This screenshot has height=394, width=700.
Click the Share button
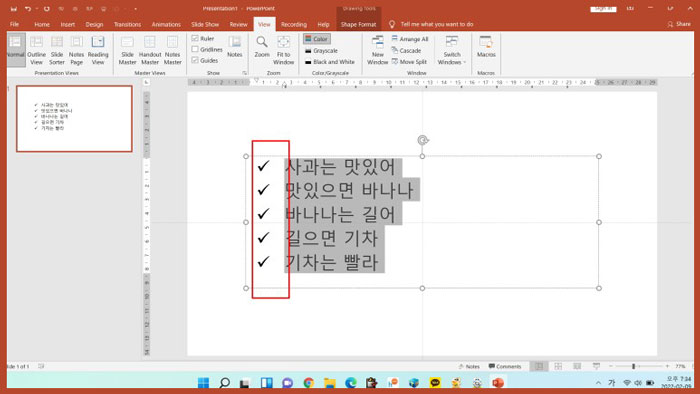pyautogui.click(x=679, y=24)
